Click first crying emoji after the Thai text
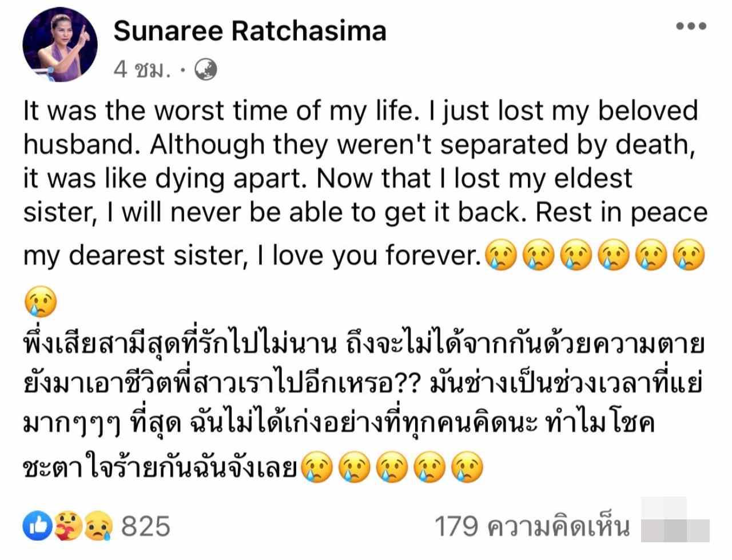The height and width of the screenshot is (560, 732). [x=315, y=467]
